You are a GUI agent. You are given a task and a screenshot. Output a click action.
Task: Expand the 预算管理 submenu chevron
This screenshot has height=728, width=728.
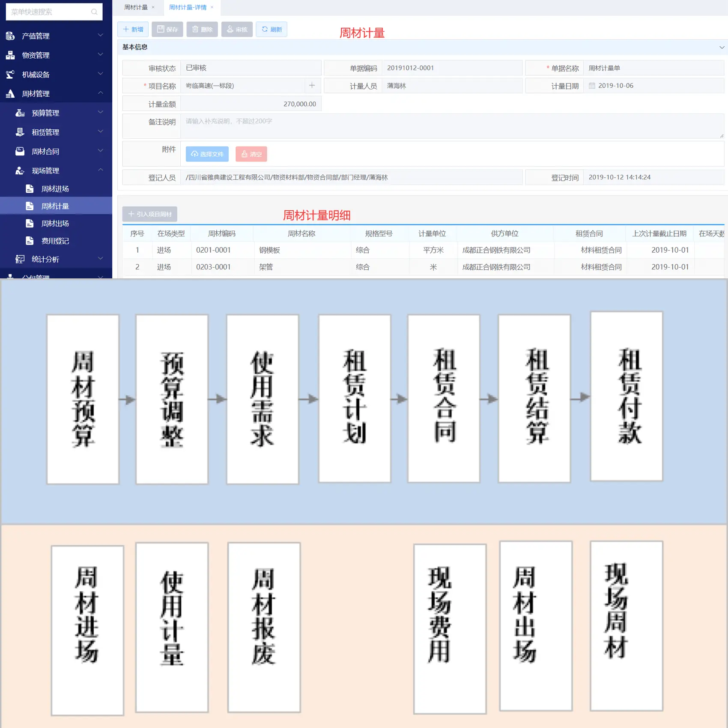pyautogui.click(x=101, y=112)
